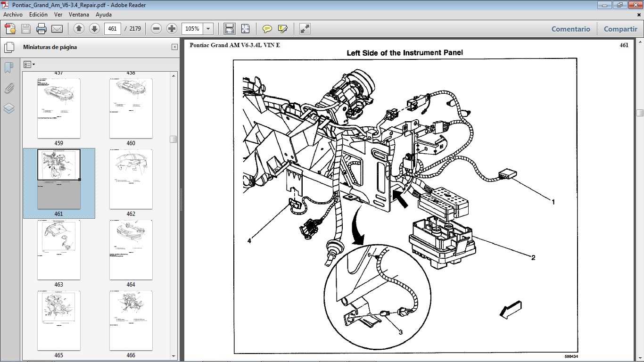Select the highlight text tool

coord(283,29)
